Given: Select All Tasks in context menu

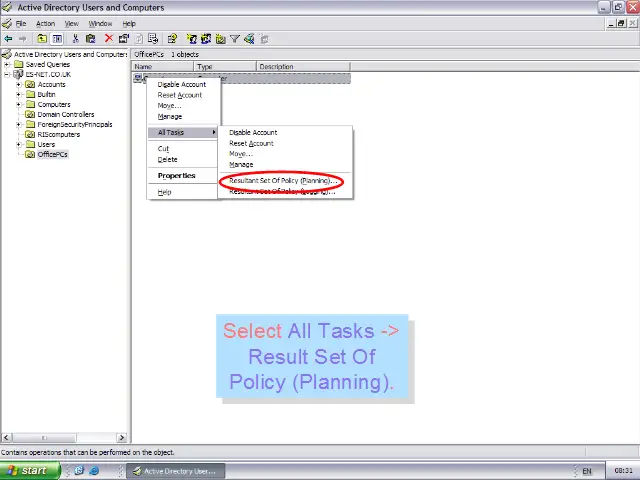Looking at the screenshot, I should pos(182,132).
